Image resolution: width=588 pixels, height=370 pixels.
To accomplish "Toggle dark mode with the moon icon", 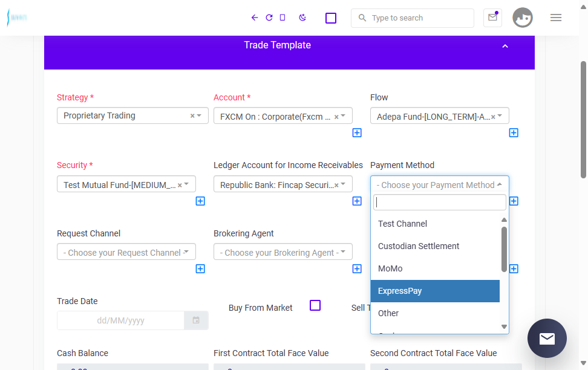I will 302,18.
